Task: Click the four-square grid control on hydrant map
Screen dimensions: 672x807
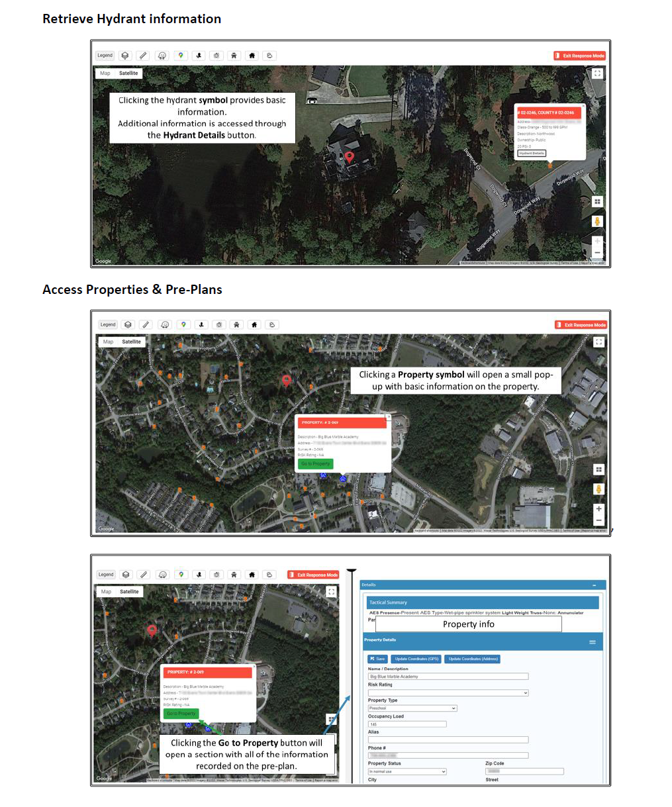Action: [597, 202]
